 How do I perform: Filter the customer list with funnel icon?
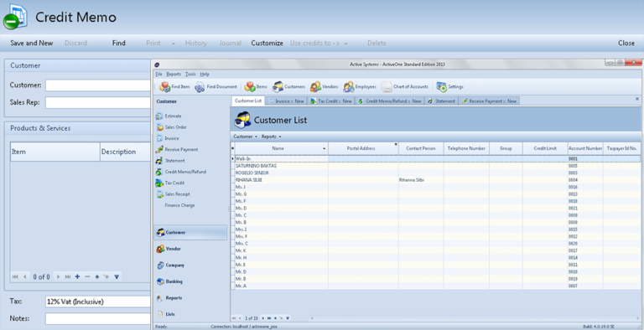[288, 318]
